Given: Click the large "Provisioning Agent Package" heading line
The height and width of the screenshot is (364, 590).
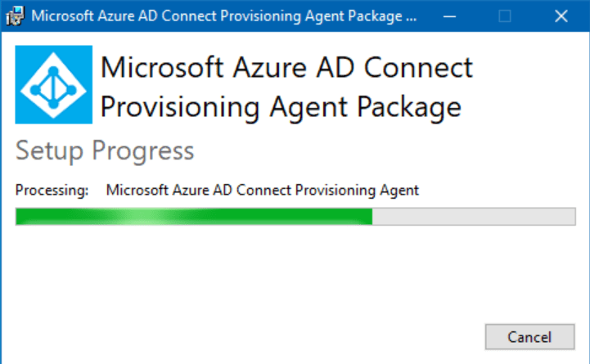Looking at the screenshot, I should click(x=281, y=108).
